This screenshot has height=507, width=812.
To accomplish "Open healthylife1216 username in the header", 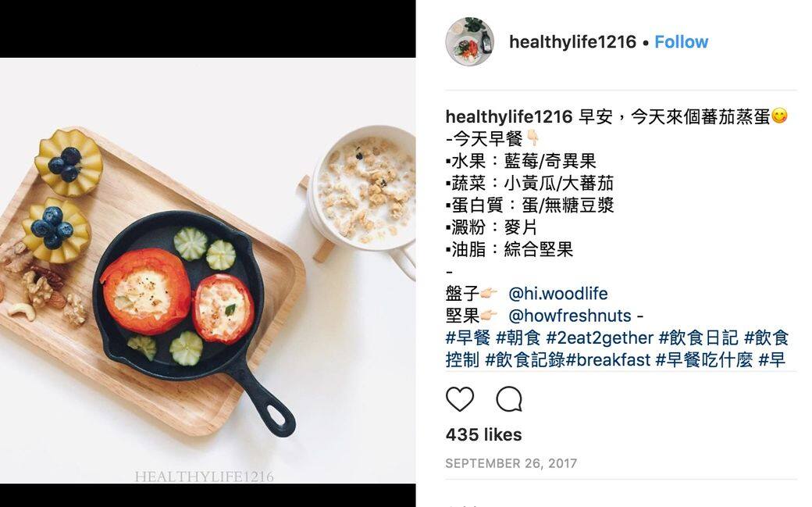I will click(572, 42).
